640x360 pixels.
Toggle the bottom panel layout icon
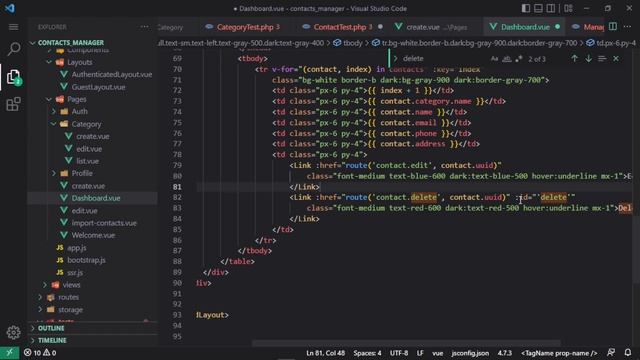[538, 8]
